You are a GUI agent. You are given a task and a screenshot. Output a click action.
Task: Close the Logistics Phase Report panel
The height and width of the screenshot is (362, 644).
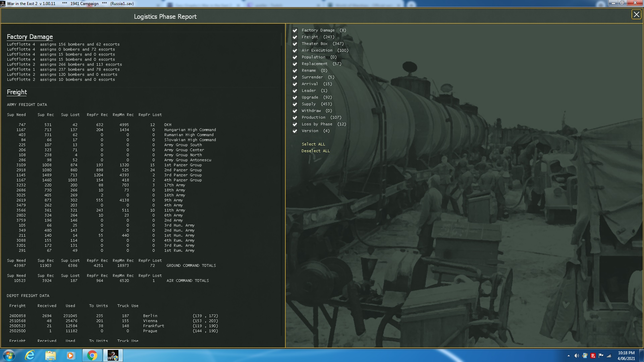click(x=636, y=14)
